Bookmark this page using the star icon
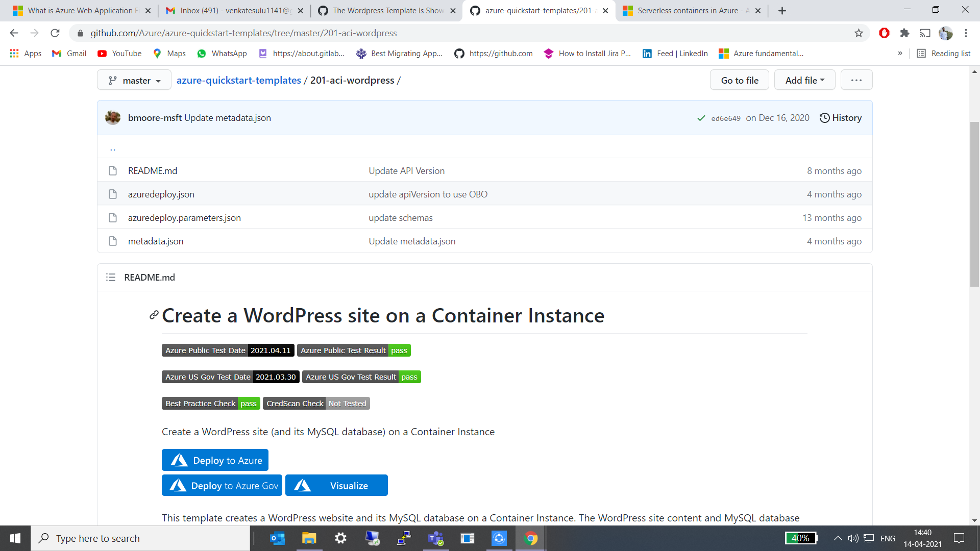Screen dimensions: 980x551 pyautogui.click(x=859, y=33)
